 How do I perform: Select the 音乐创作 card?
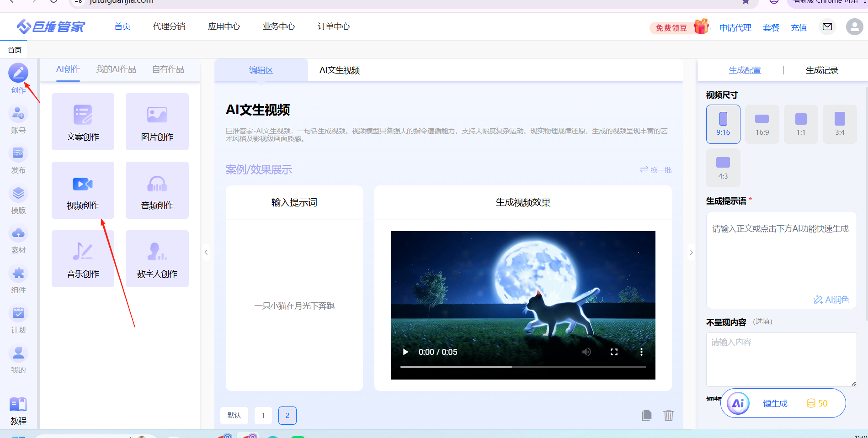(x=83, y=259)
